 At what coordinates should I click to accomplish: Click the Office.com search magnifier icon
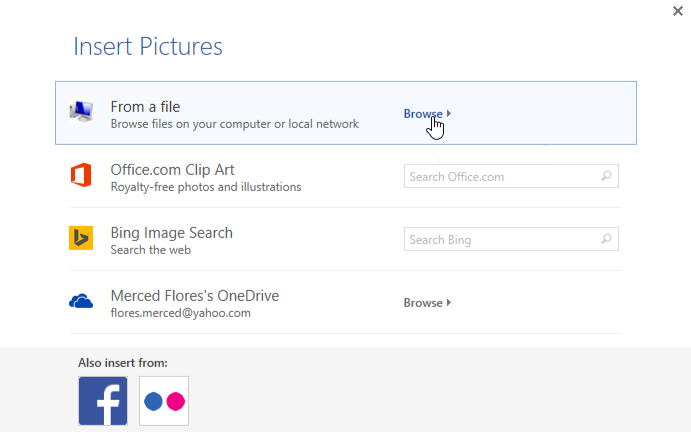(607, 177)
